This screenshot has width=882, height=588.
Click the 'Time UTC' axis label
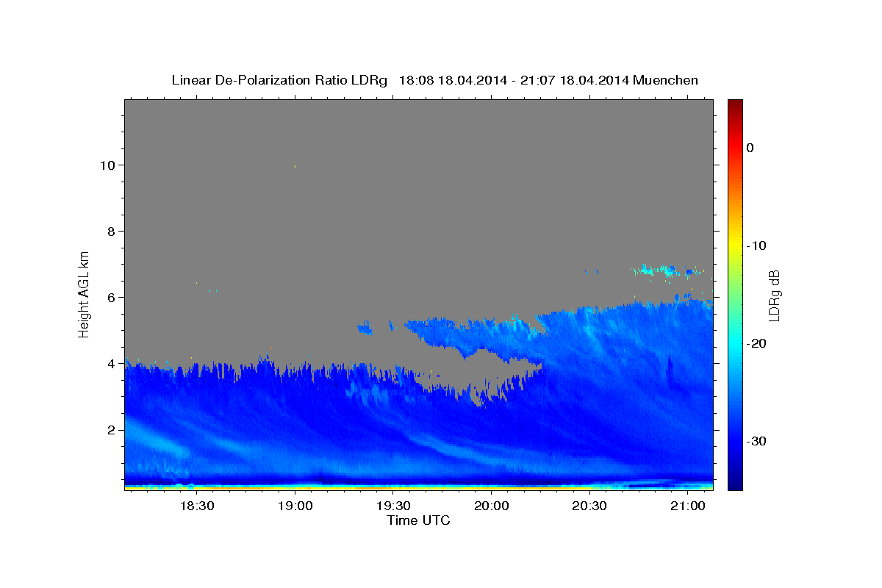418,520
